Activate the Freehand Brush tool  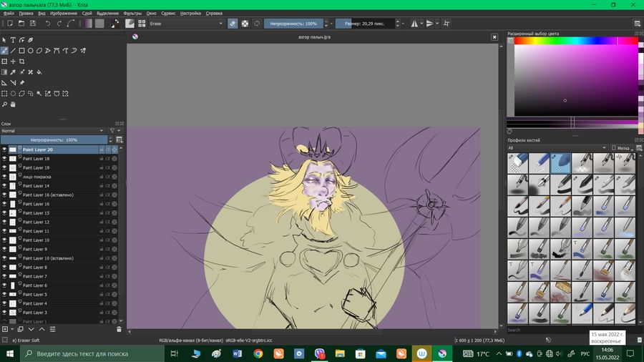4,51
